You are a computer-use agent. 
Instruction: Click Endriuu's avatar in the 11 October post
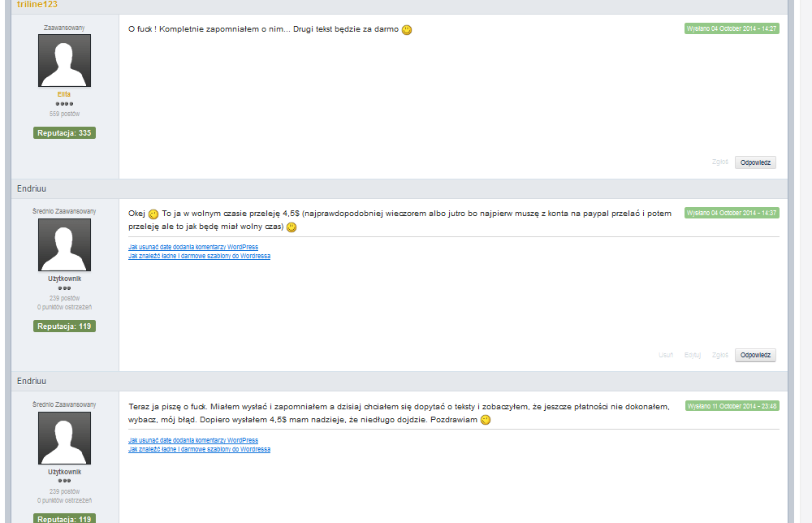64,438
